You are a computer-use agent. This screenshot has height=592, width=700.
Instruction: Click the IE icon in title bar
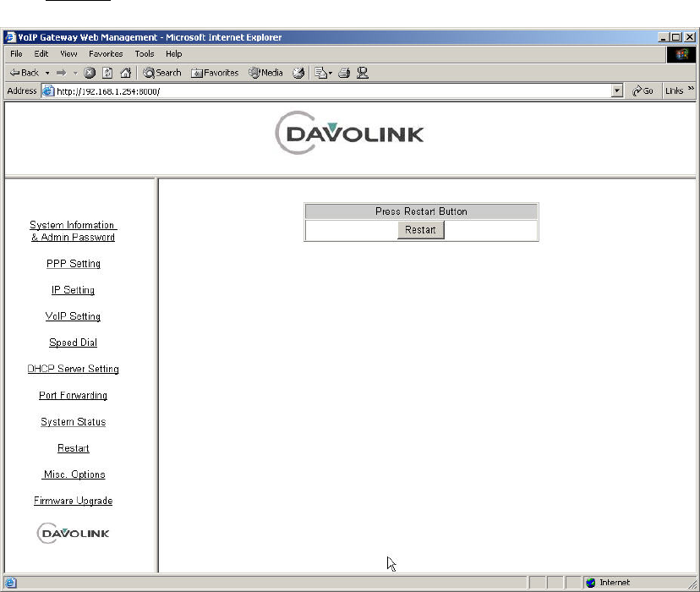tap(10, 37)
